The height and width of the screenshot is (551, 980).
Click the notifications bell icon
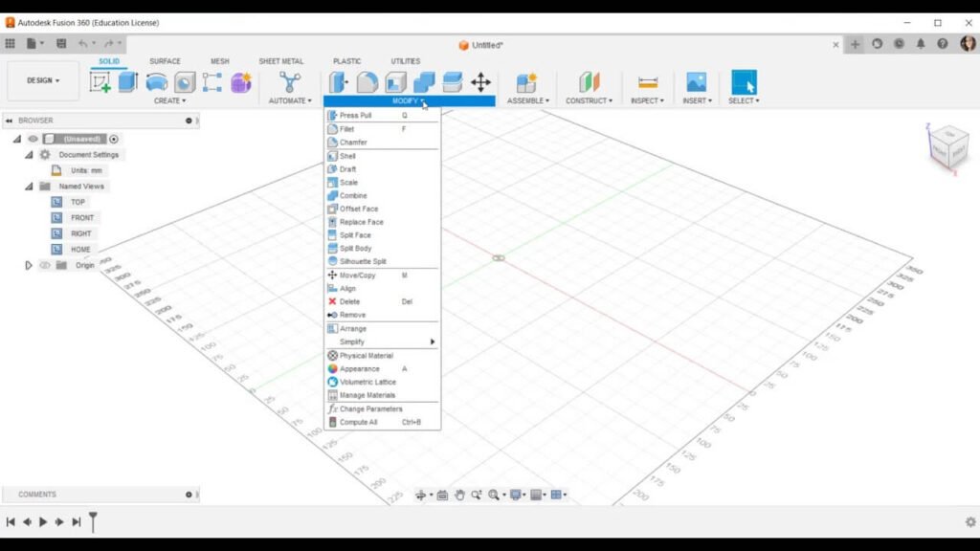[921, 44]
